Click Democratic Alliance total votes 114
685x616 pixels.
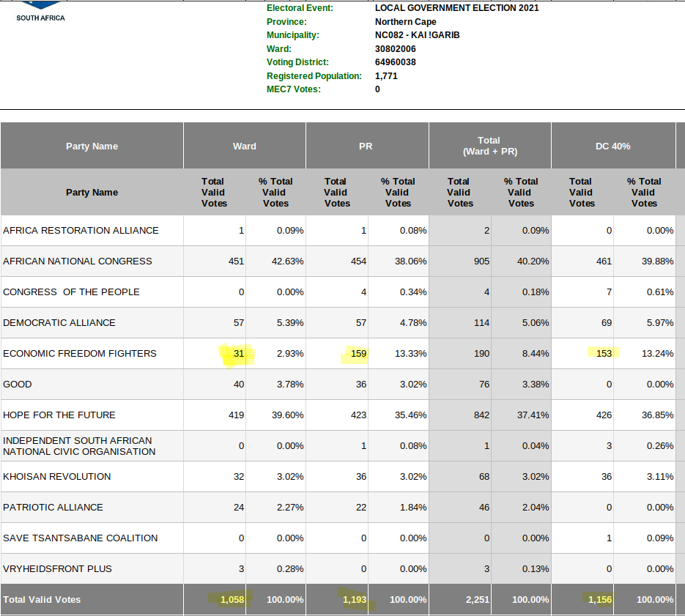(482, 322)
